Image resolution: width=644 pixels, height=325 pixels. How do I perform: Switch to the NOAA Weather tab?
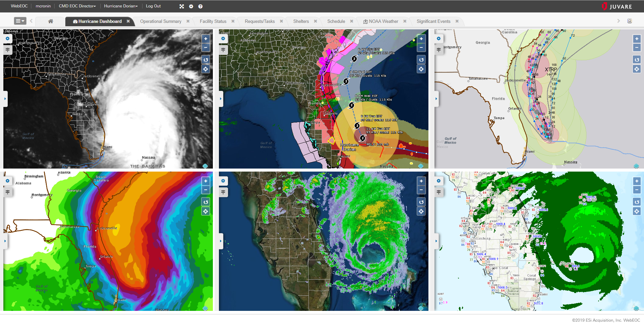(x=383, y=21)
